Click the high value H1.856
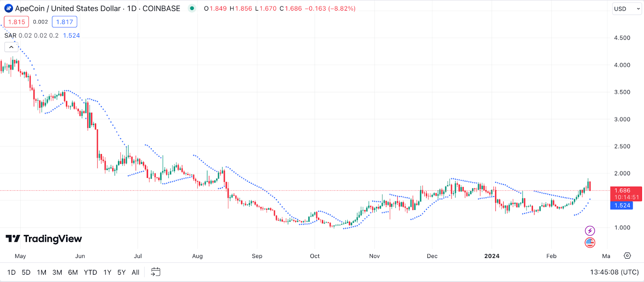Viewport: 644px width, 282px height. (241, 8)
